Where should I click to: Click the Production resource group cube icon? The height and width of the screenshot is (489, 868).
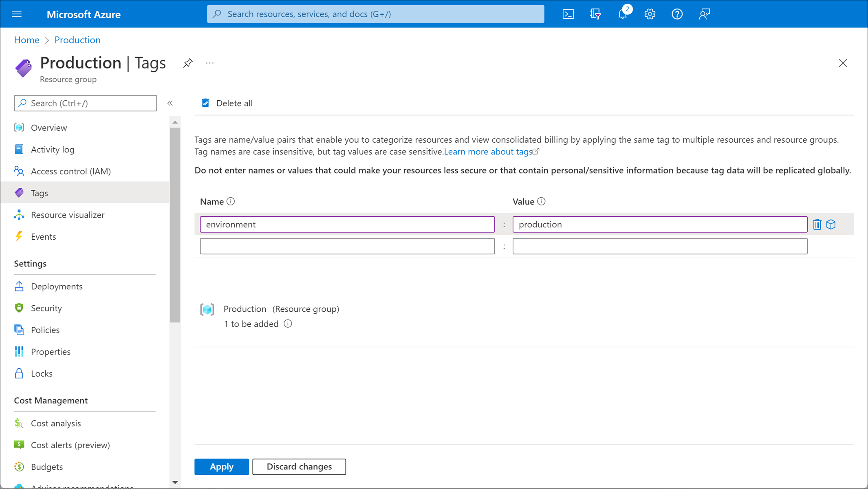[207, 310]
